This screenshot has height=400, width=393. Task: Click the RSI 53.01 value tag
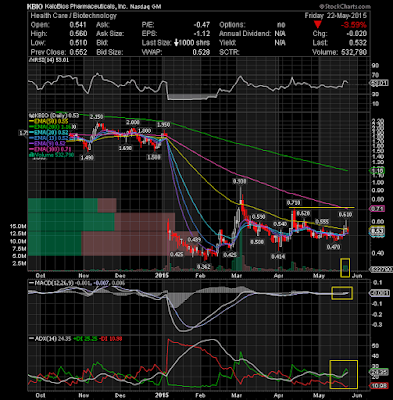pyautogui.click(x=380, y=83)
